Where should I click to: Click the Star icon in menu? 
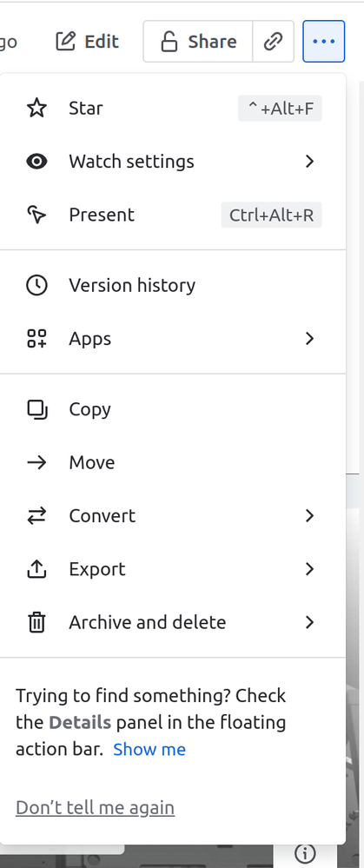[36, 108]
